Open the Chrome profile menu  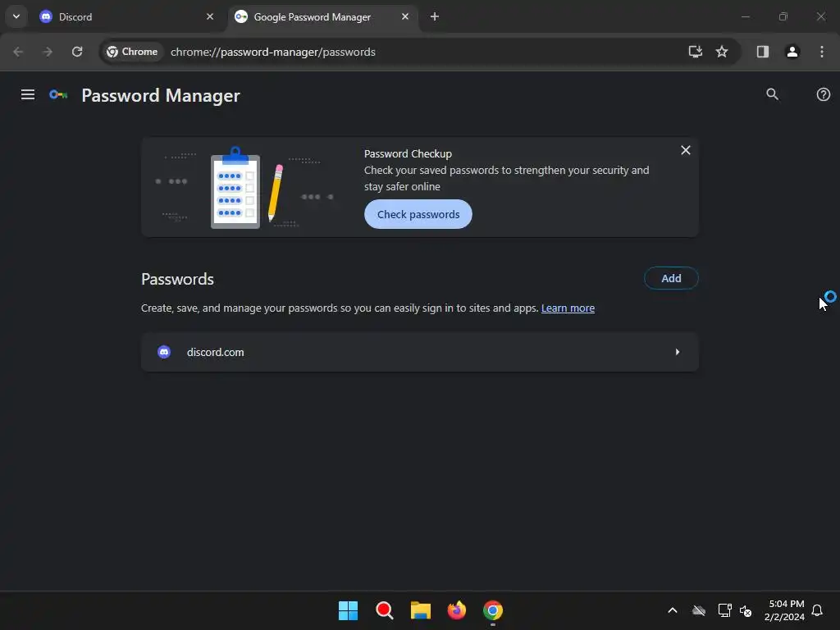point(792,52)
